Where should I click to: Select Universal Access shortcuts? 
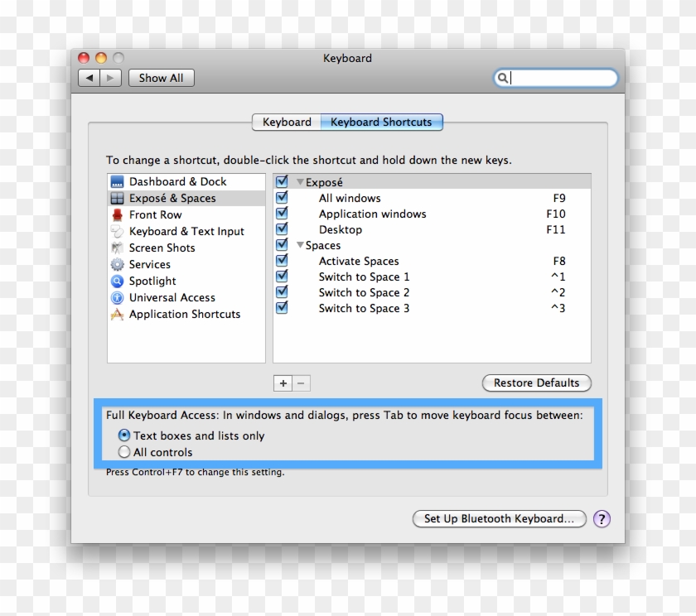tap(172, 297)
